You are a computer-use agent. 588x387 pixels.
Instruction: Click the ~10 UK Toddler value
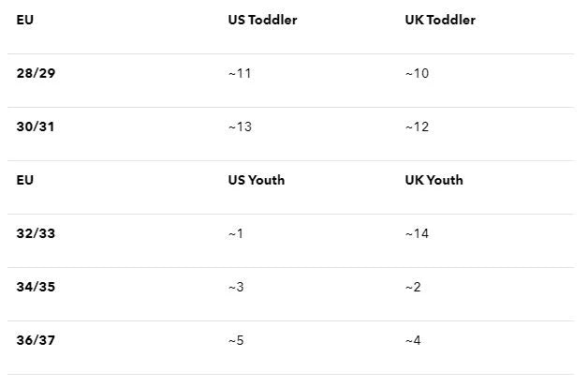tap(417, 73)
